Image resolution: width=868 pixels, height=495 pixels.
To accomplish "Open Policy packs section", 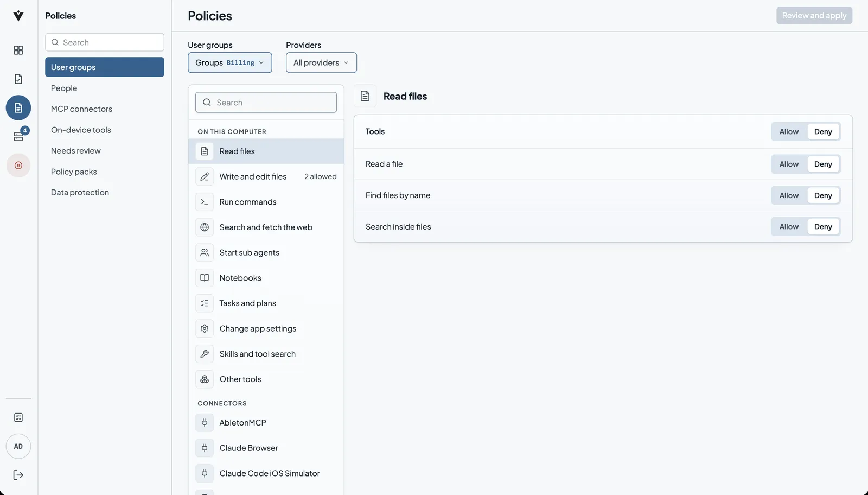I will [x=105, y=172].
